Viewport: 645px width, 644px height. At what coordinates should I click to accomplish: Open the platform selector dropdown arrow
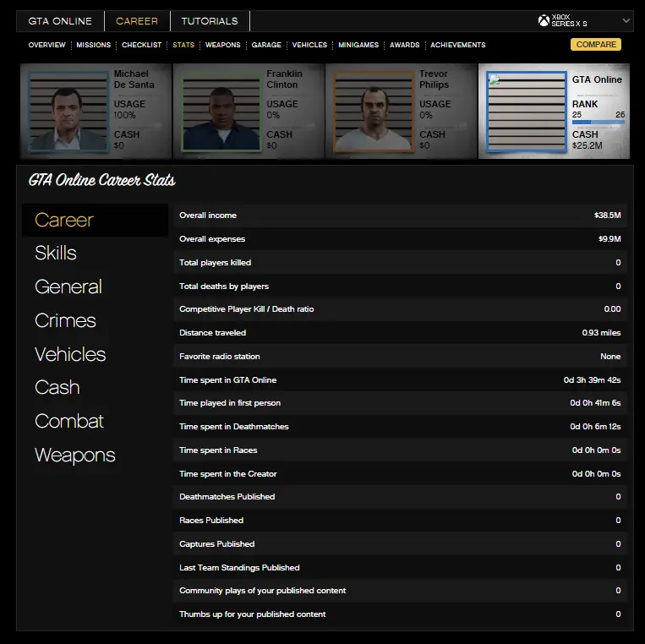pyautogui.click(x=626, y=21)
